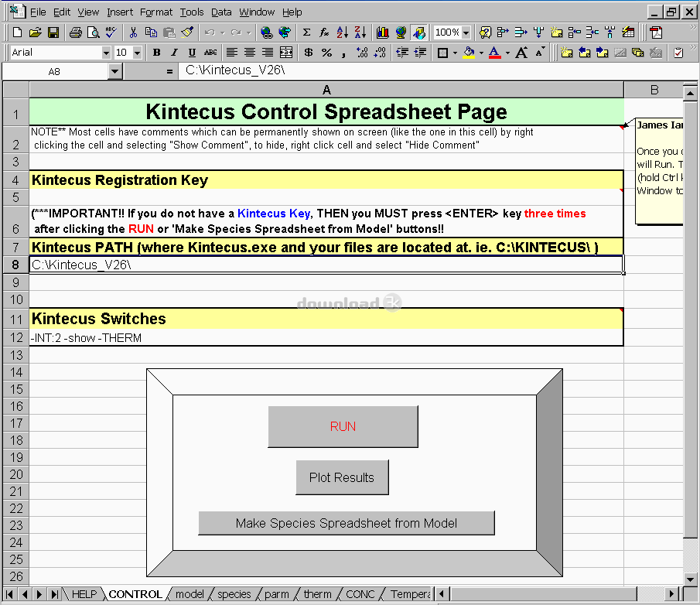Decrease decimal places
This screenshot has height=605, width=700.
point(380,53)
